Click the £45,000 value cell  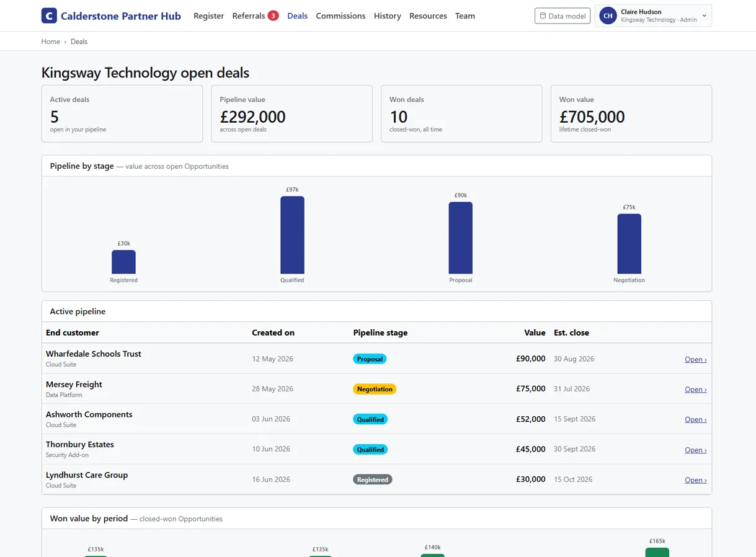[530, 449]
